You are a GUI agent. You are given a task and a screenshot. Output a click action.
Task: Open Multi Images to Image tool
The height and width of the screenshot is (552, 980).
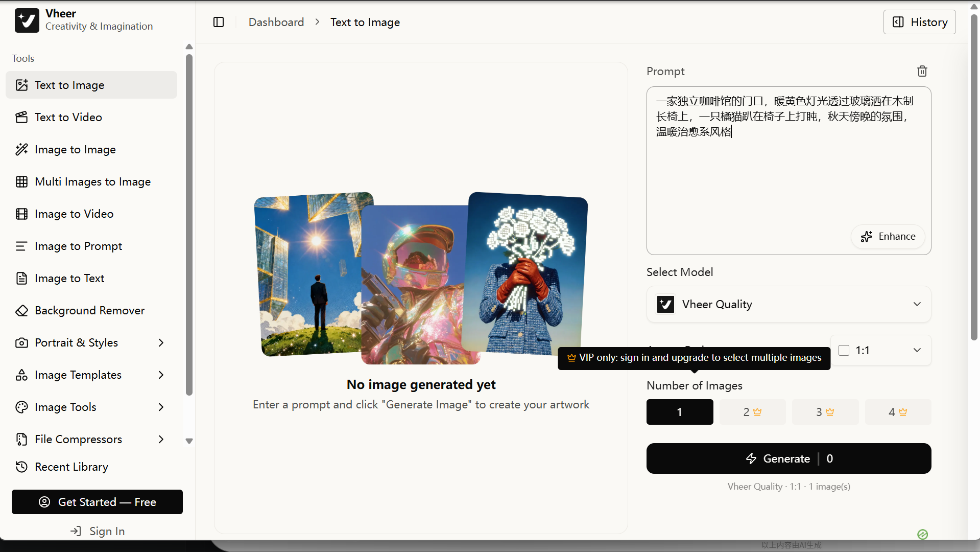click(x=91, y=181)
